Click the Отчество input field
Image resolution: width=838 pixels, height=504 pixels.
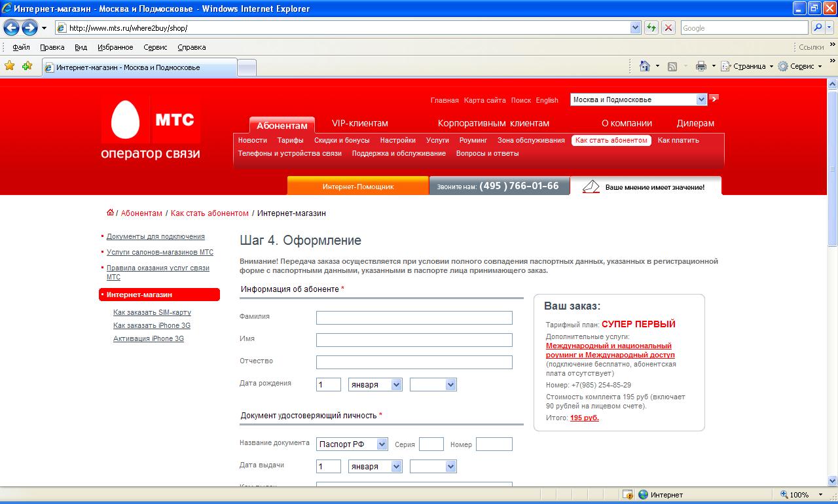tap(414, 362)
